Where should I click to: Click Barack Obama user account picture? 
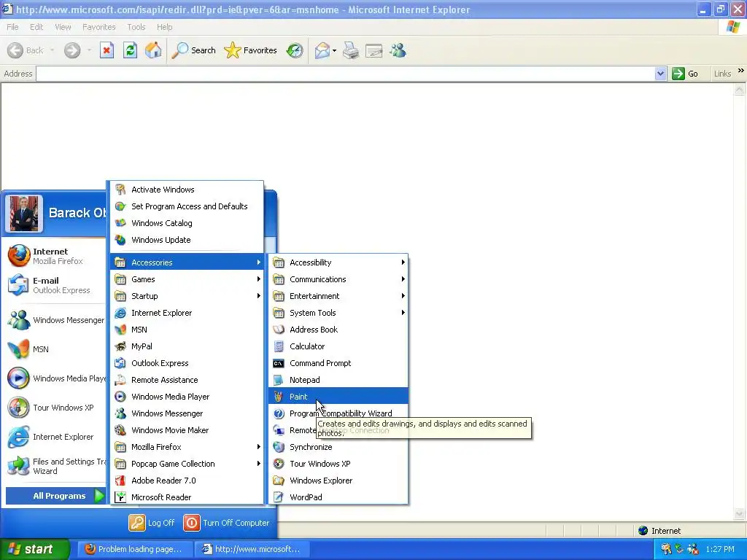pos(24,214)
